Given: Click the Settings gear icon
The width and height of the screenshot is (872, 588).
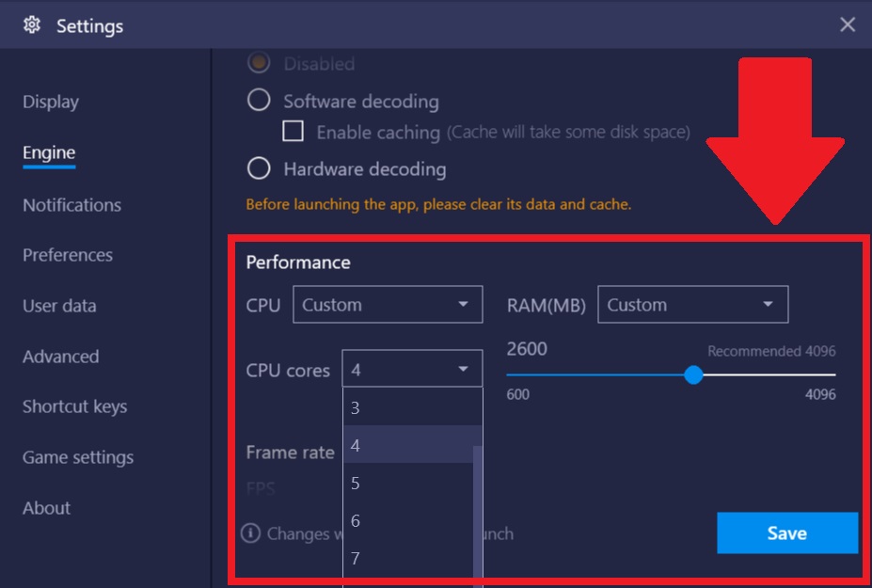Looking at the screenshot, I should 32,25.
